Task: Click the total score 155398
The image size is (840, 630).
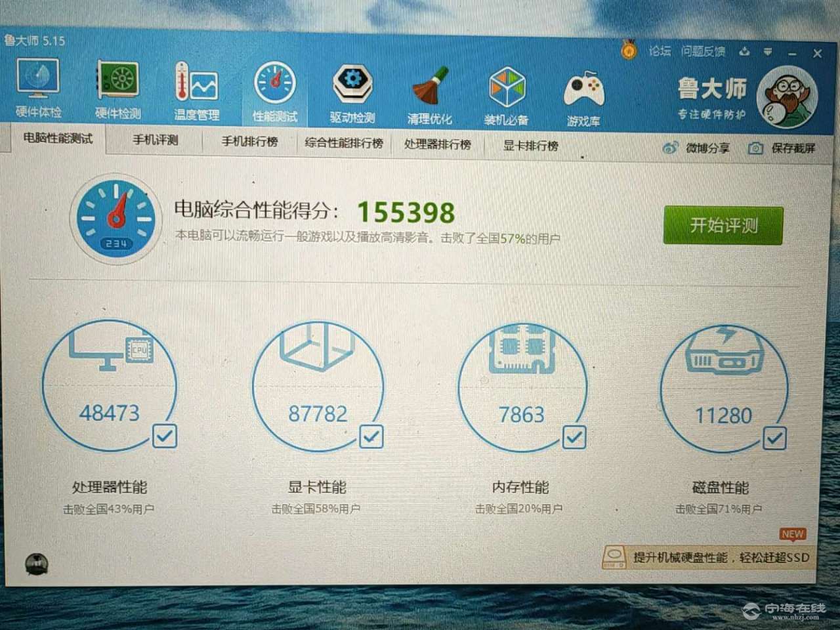Action: coord(406,212)
